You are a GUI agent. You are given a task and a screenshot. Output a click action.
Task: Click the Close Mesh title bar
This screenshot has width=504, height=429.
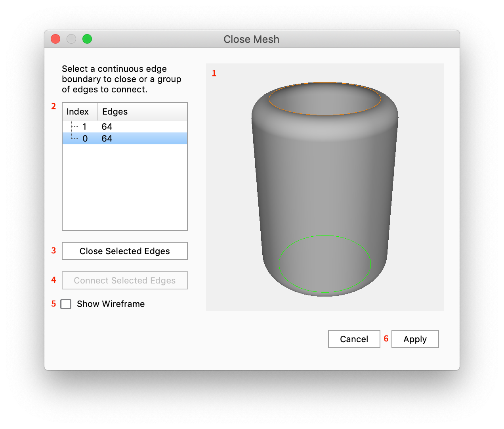pos(252,39)
